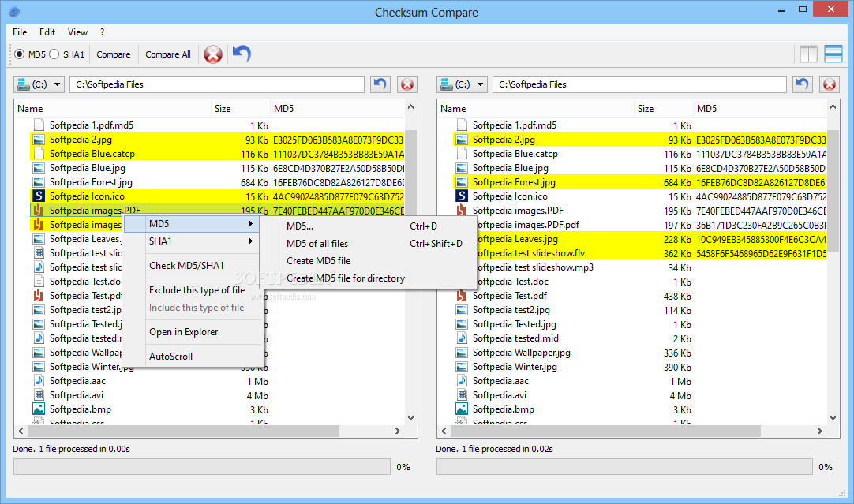Select left pane Softpedia Blue.catcp row
Viewport: 854px width, 504px height.
point(218,154)
